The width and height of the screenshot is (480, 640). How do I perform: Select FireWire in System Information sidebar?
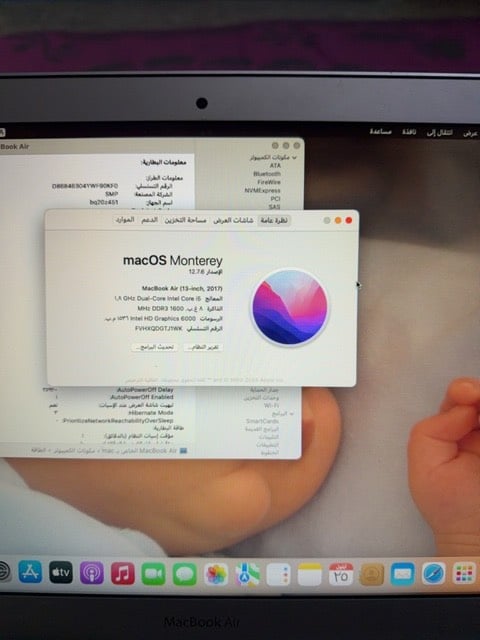point(269,182)
